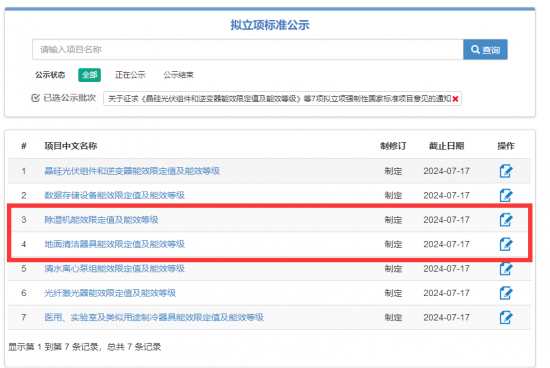550x368 pixels.
Task: Click the edit icon for row 7
Action: click(506, 317)
